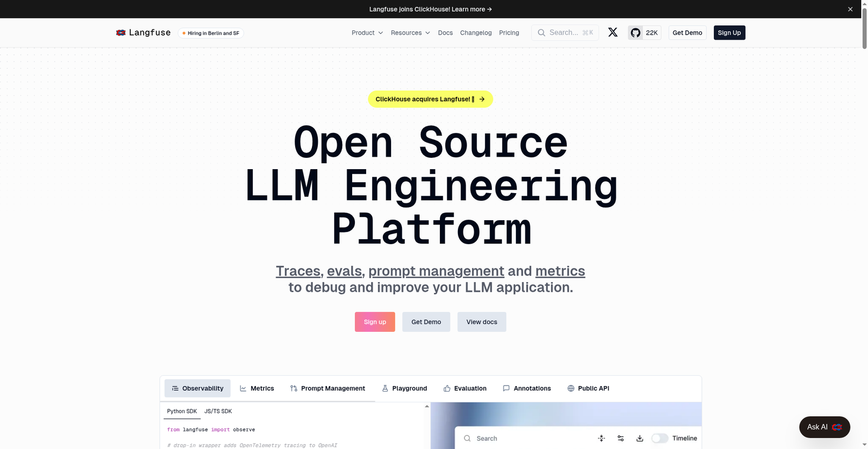868x449 pixels.
Task: Click the Langfuse logo
Action: [x=143, y=33]
